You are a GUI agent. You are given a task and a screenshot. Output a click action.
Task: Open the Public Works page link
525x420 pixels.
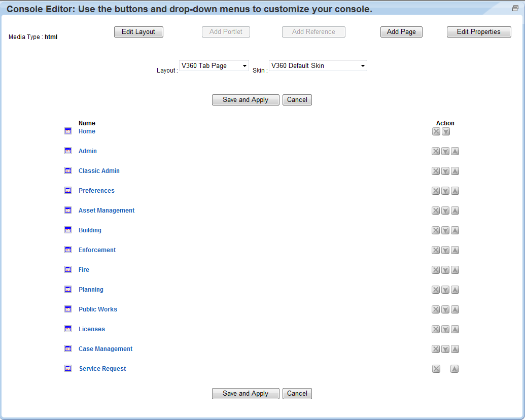coord(98,309)
